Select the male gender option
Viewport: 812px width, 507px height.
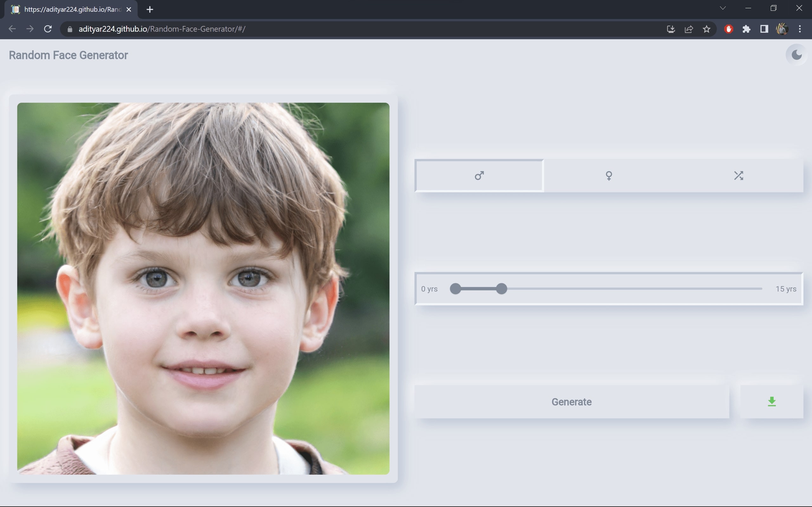point(479,175)
